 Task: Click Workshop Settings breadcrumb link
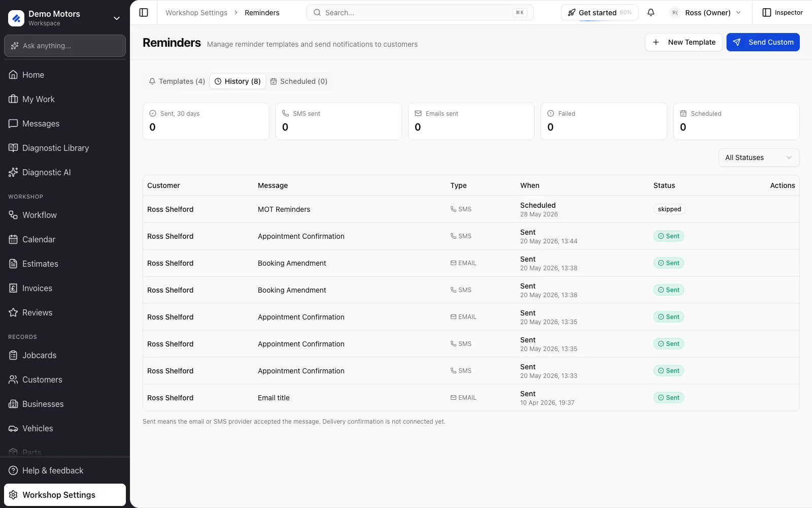point(196,13)
